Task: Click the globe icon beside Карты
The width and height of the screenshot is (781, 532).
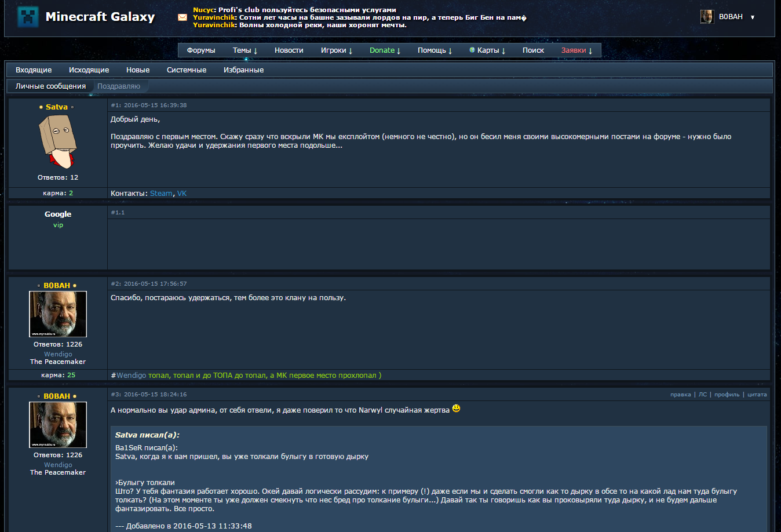Action: pos(472,50)
